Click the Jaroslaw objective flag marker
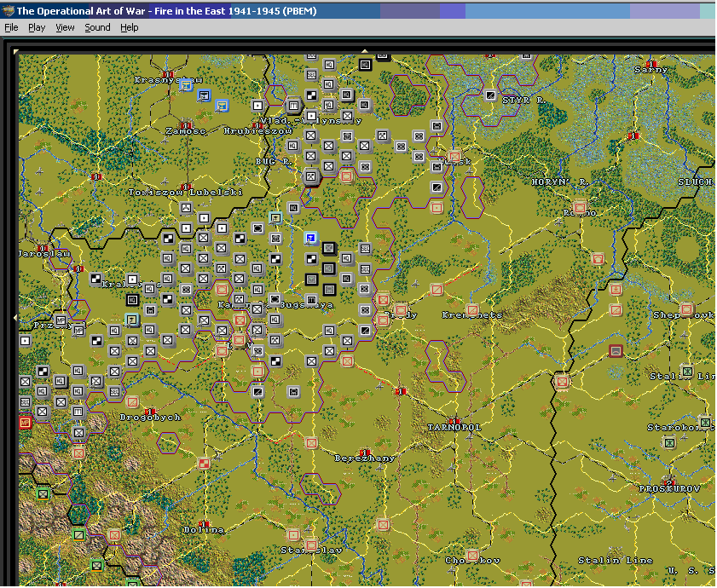The height and width of the screenshot is (588, 717). pos(43,248)
